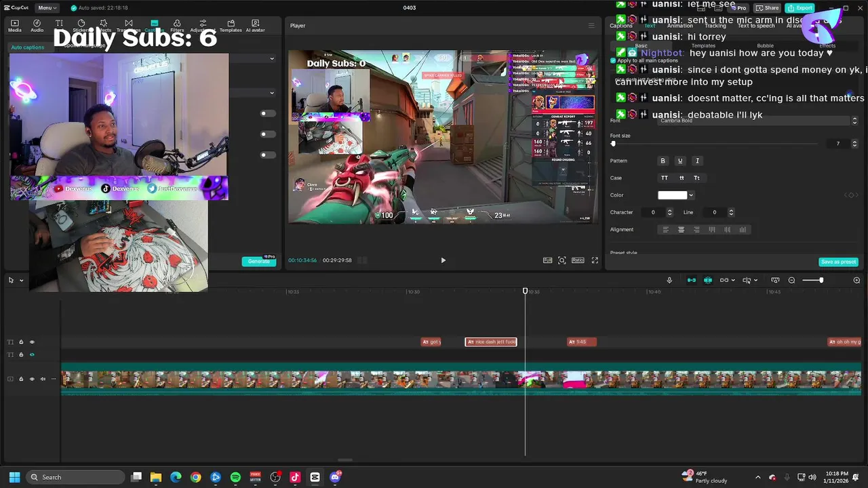
Task: Set case to title case Tt
Action: click(696, 178)
